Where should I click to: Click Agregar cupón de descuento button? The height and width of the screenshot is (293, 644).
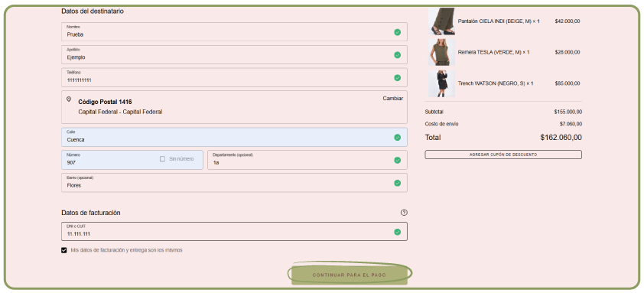tap(503, 155)
